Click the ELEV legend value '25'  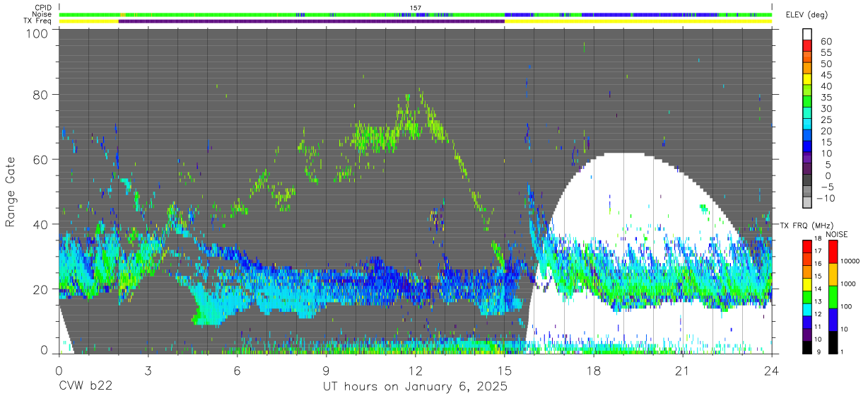click(826, 120)
